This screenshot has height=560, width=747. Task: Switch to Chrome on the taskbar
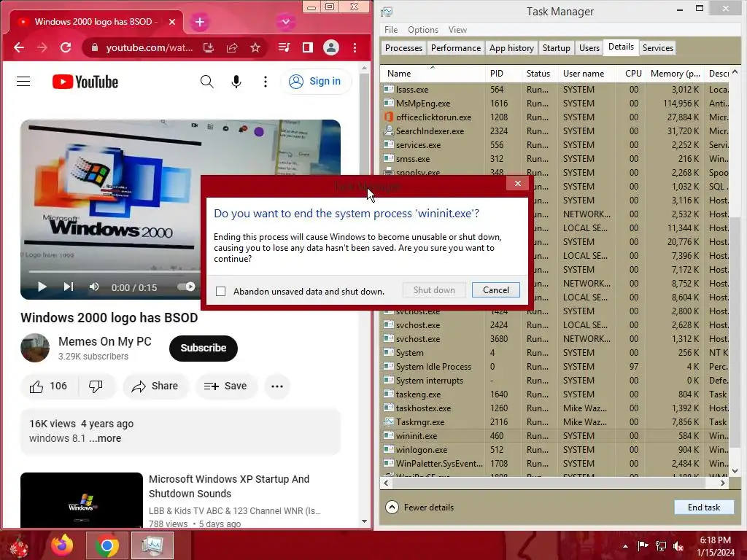pyautogui.click(x=107, y=545)
